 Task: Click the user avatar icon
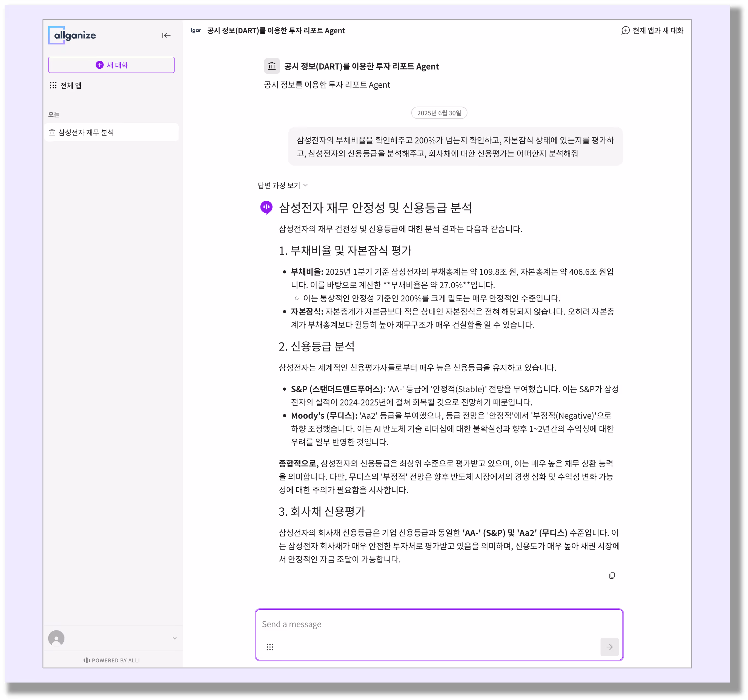click(x=56, y=638)
